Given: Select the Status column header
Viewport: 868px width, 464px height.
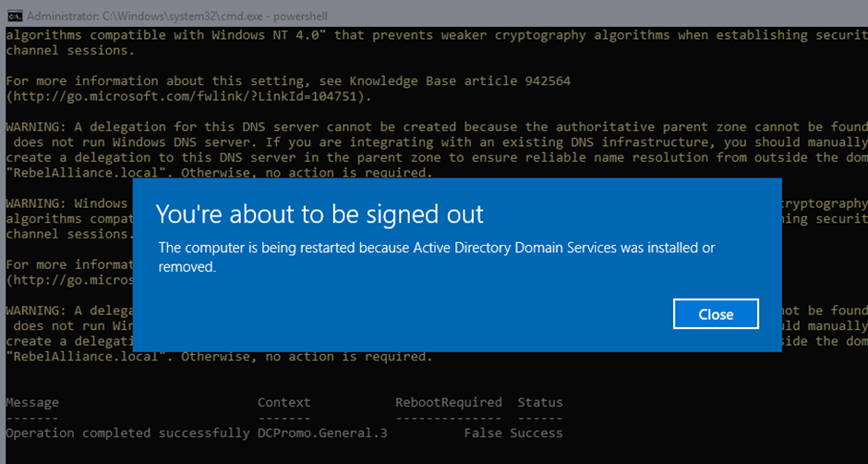Looking at the screenshot, I should (x=540, y=402).
